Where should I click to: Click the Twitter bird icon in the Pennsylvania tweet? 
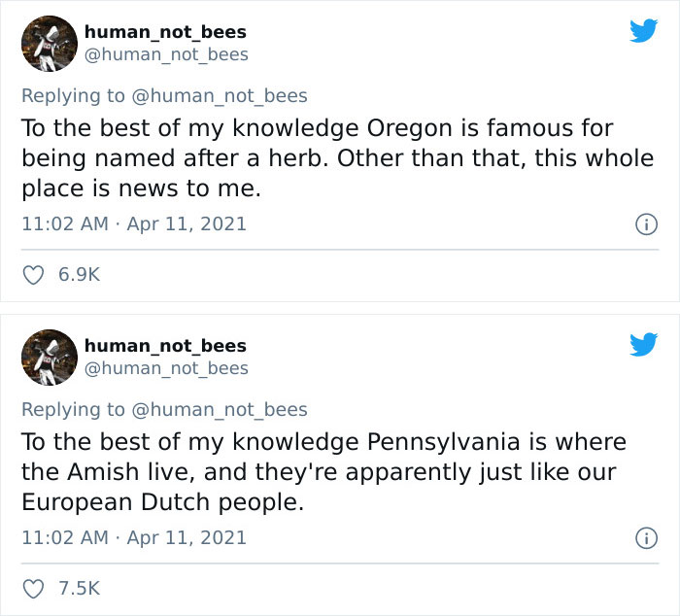point(643,345)
